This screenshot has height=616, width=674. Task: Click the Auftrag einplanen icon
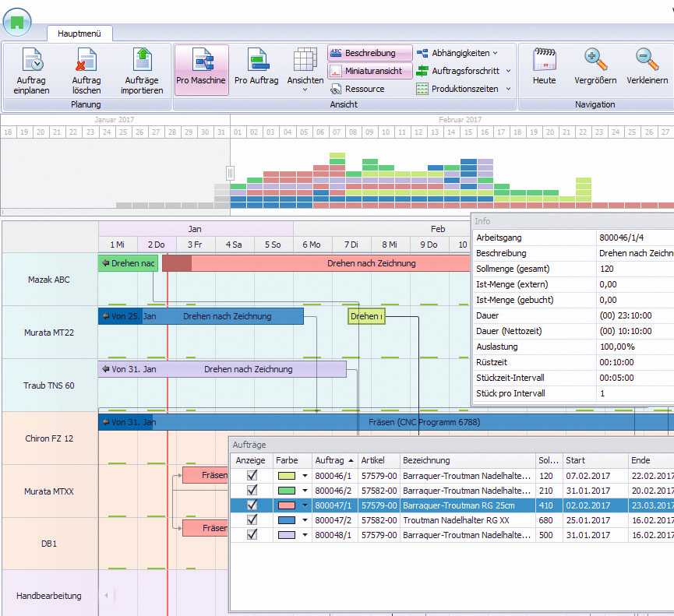tap(31, 62)
